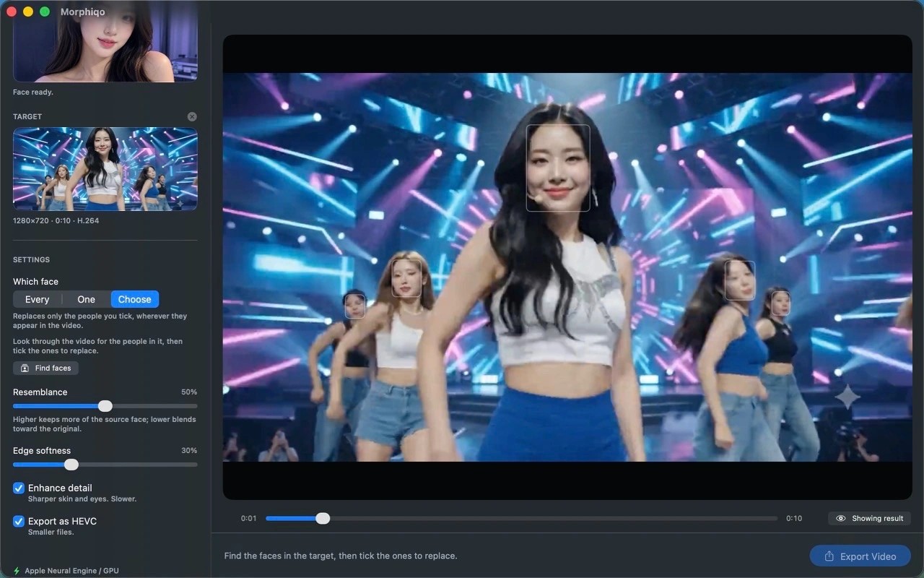Click the 30% edge softness value
Screen dimensions: 924x578
189,450
